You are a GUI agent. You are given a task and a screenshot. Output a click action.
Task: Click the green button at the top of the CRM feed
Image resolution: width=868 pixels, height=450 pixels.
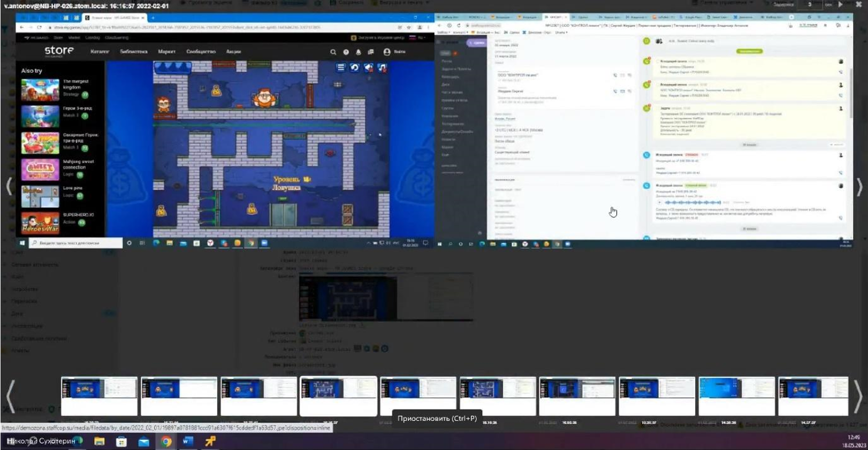tap(749, 51)
